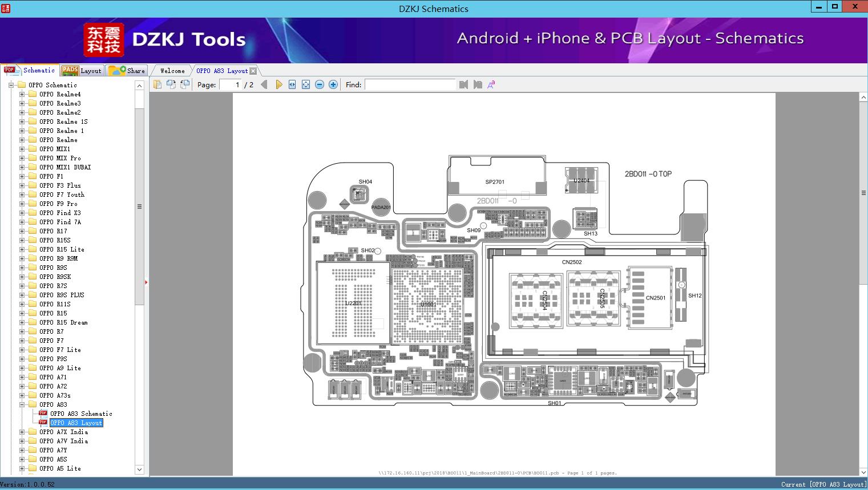Click the page number input field
This screenshot has height=490, width=868.
231,84
